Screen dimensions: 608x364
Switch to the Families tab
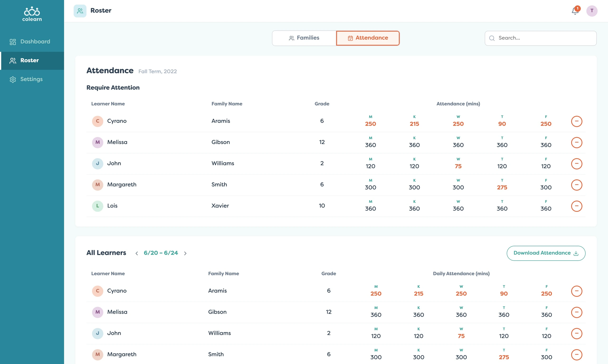304,38
